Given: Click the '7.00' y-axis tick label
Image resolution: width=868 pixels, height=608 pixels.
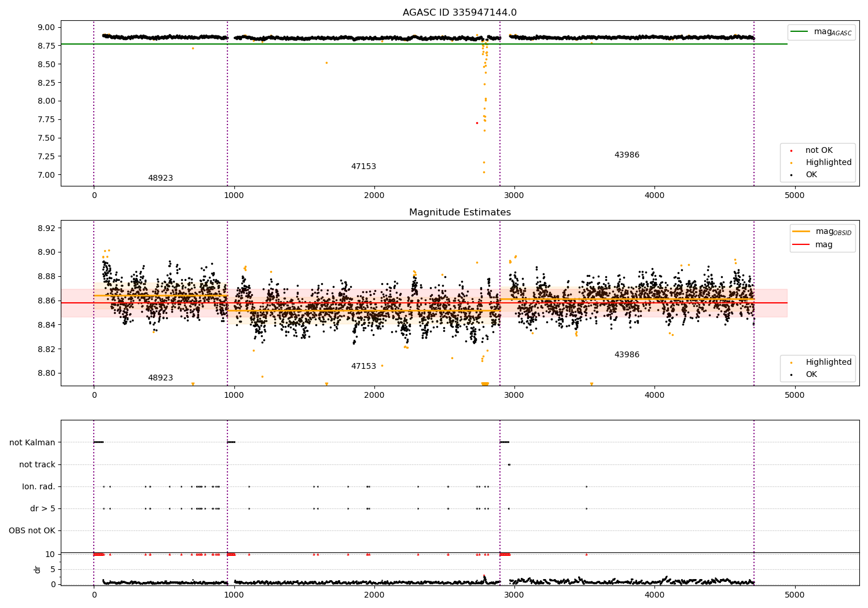Looking at the screenshot, I should coord(47,175).
